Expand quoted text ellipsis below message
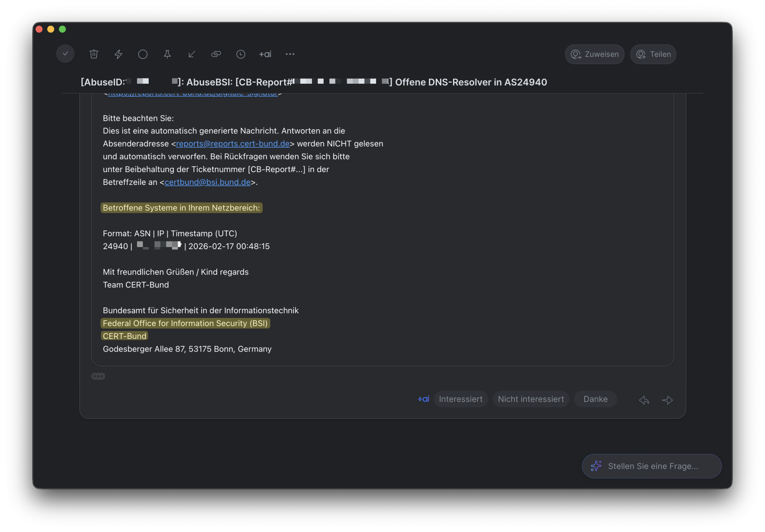Screen dimensions: 765x532 [98, 376]
